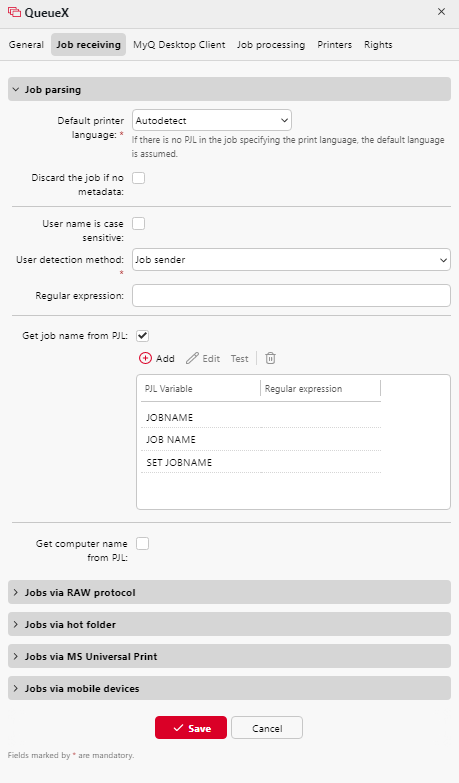This screenshot has width=459, height=783.
Task: Uncheck Get job name from PJL
Action: tap(142, 336)
